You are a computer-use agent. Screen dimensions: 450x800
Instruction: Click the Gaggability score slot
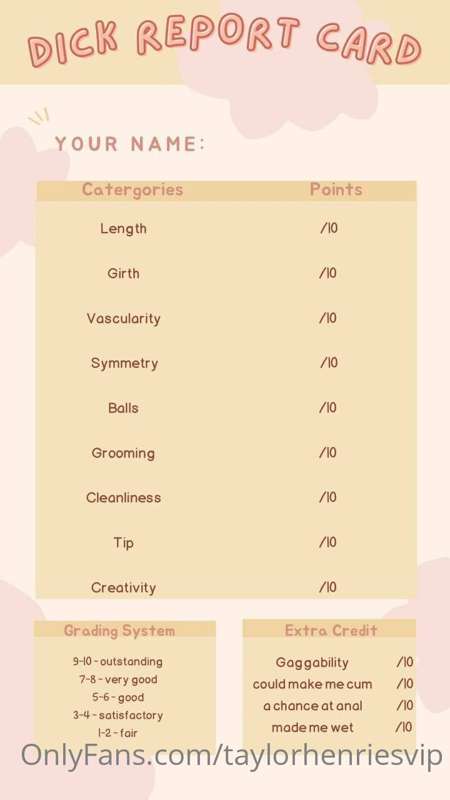point(405,662)
